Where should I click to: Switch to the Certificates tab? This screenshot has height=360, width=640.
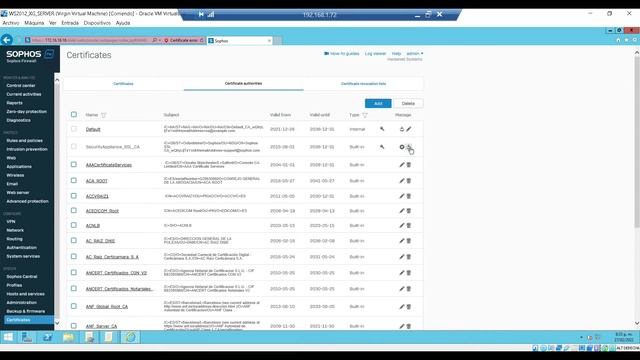tap(123, 84)
